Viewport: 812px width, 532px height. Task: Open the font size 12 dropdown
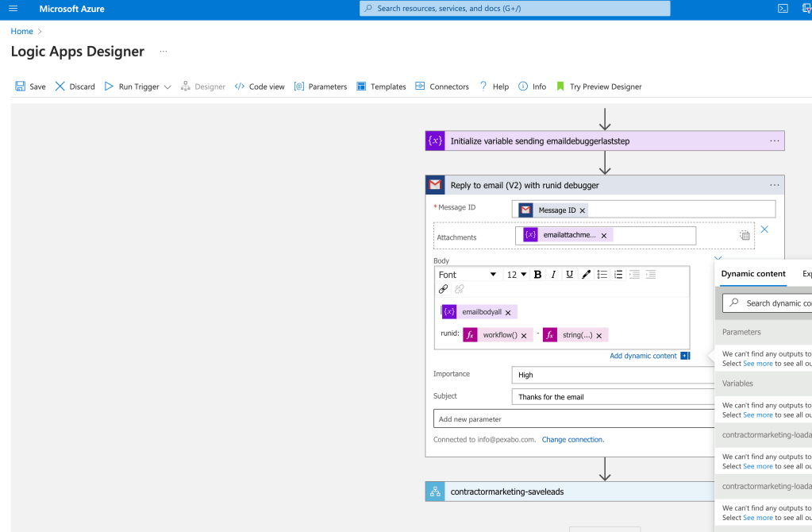pos(516,275)
